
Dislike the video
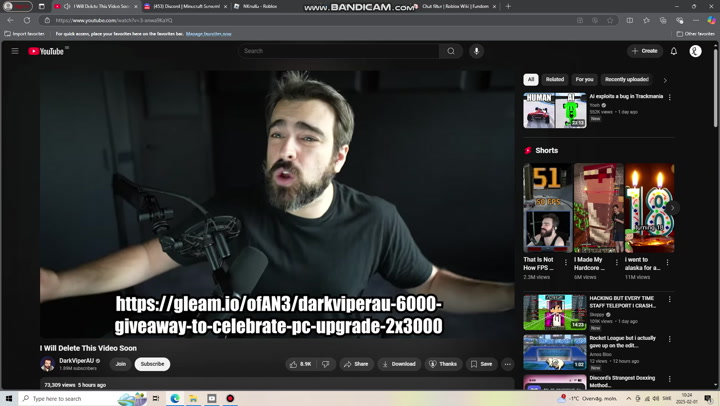(x=326, y=364)
